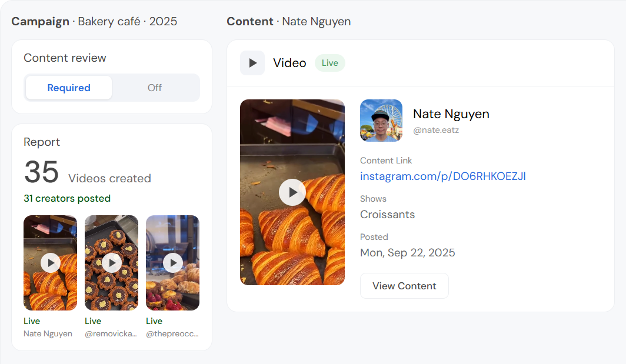Play Nate Nguyen's report thumbnail video
626x364 pixels.
(x=51, y=263)
